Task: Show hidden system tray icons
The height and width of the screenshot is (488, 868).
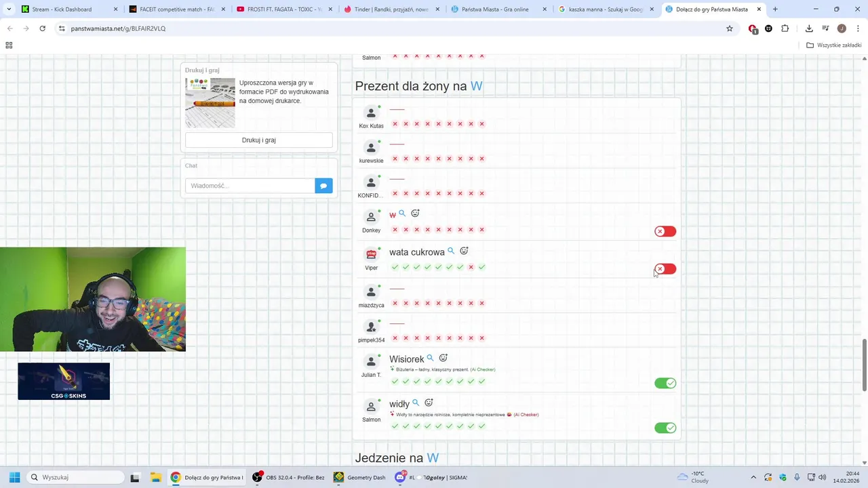Action: (753, 477)
